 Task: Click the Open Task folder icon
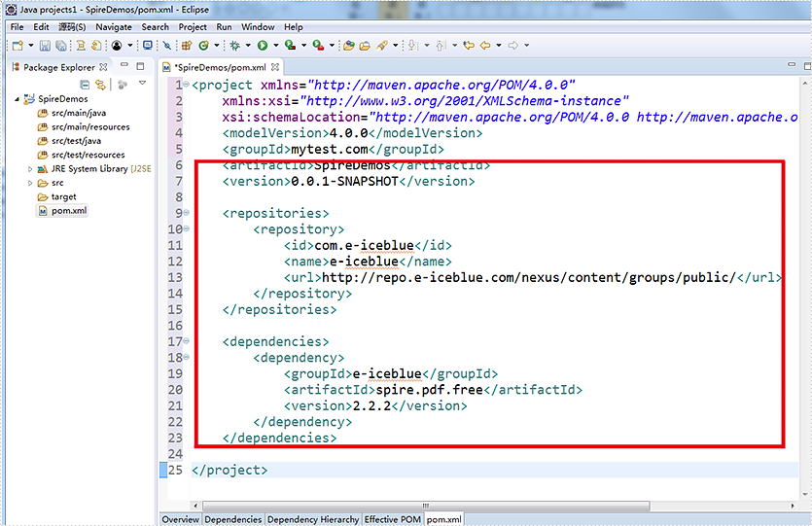tap(365, 46)
